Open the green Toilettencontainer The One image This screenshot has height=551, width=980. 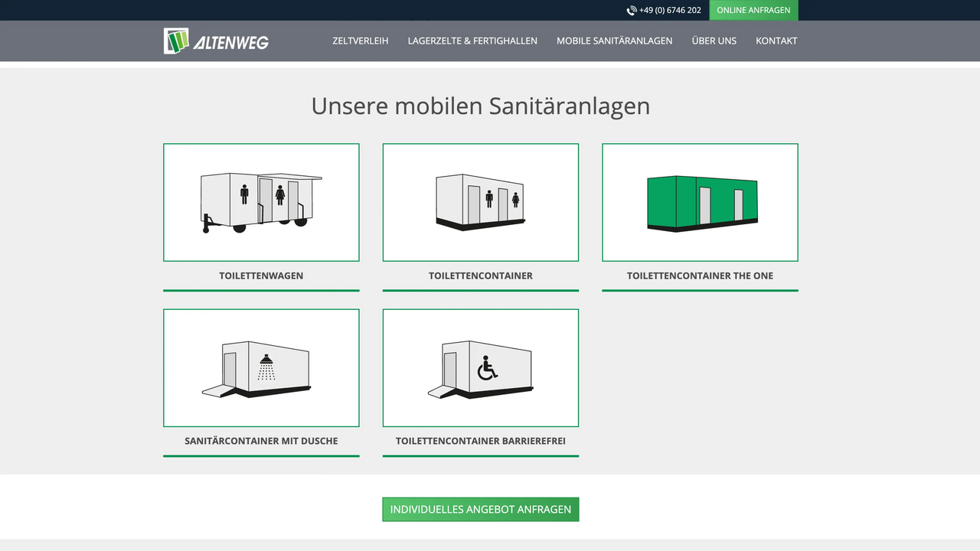point(699,201)
